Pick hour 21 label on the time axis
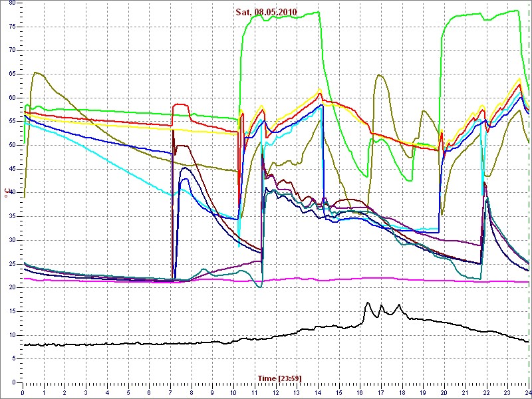The image size is (532, 399). (466, 393)
